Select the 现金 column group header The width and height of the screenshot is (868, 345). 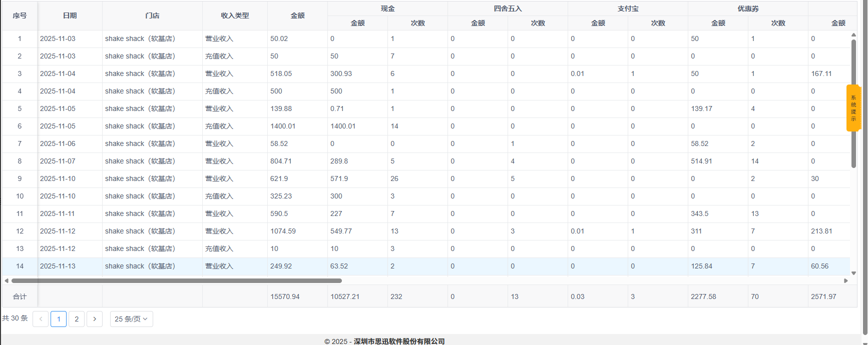click(x=387, y=8)
